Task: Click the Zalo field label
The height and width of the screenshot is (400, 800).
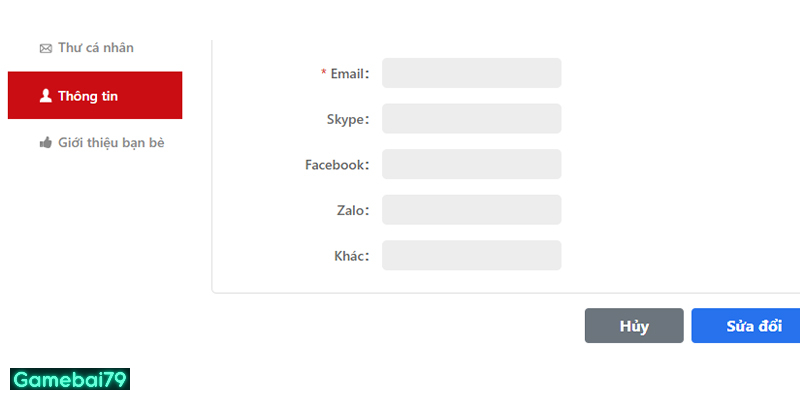Action: click(352, 211)
